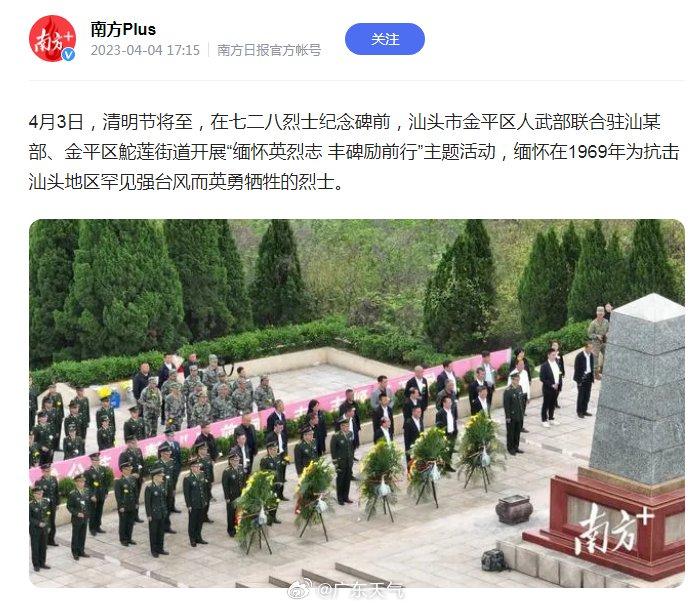Click the 南方日报官方帐号 label
695x607 pixels.
(269, 50)
